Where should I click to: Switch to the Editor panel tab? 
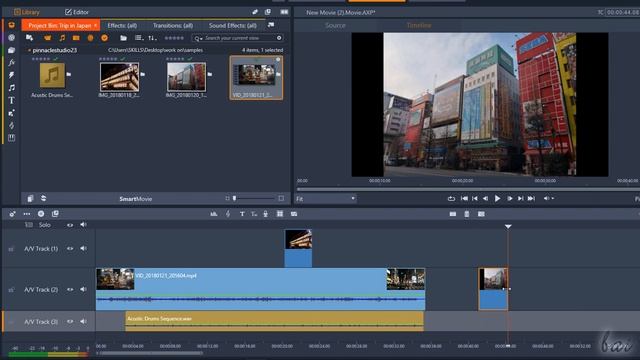pyautogui.click(x=77, y=12)
